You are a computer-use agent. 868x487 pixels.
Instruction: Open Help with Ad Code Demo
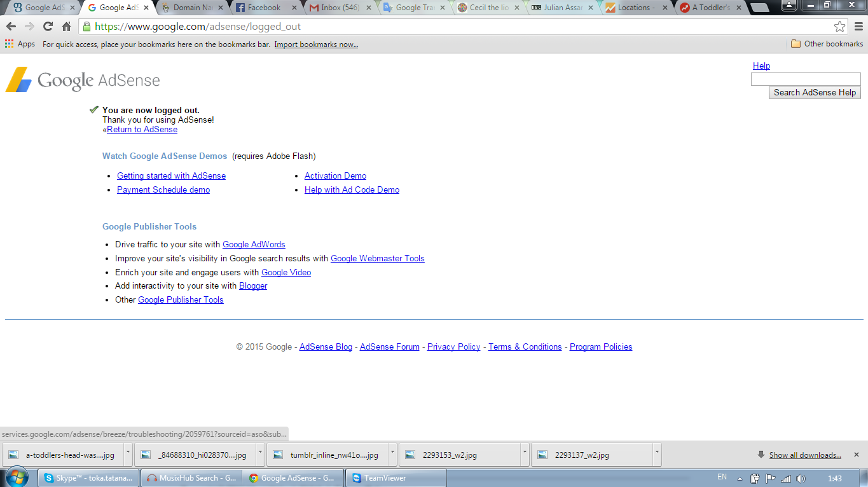[352, 189]
